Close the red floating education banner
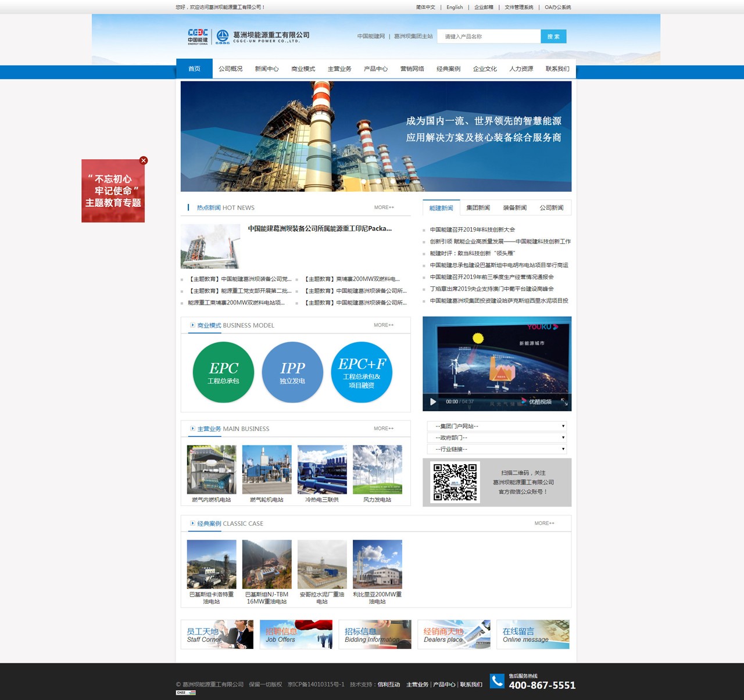The height and width of the screenshot is (700, 744). tap(144, 160)
